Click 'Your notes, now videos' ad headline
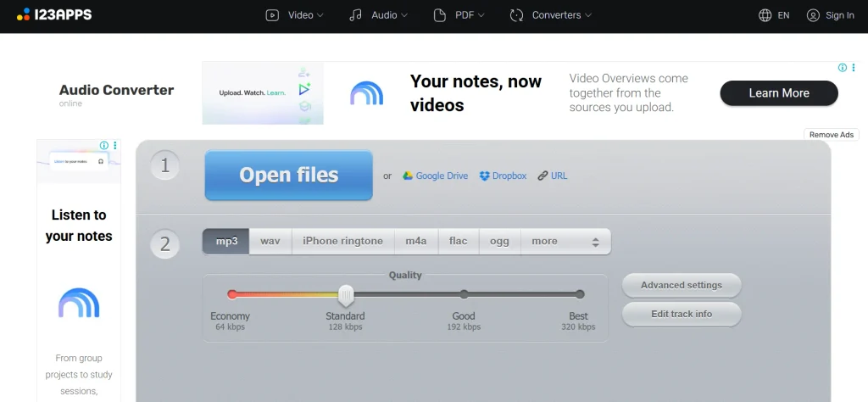 (476, 93)
